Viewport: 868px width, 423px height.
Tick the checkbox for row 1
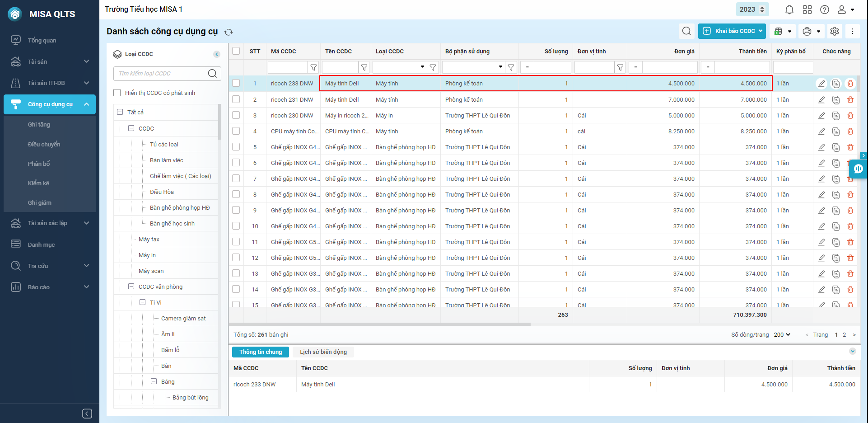(x=236, y=83)
